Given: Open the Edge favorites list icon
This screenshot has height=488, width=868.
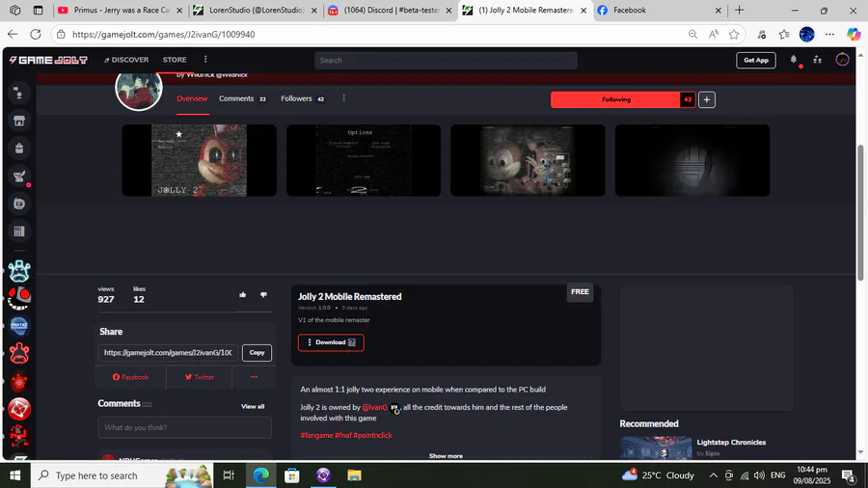Looking at the screenshot, I should pyautogui.click(x=784, y=35).
